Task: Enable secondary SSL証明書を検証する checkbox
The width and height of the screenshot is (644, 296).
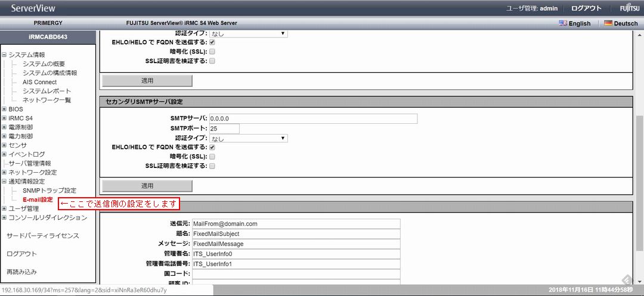Action: pos(212,166)
